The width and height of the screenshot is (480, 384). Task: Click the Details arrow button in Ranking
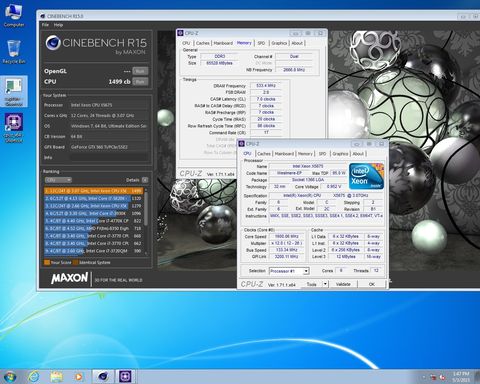pyautogui.click(x=145, y=180)
